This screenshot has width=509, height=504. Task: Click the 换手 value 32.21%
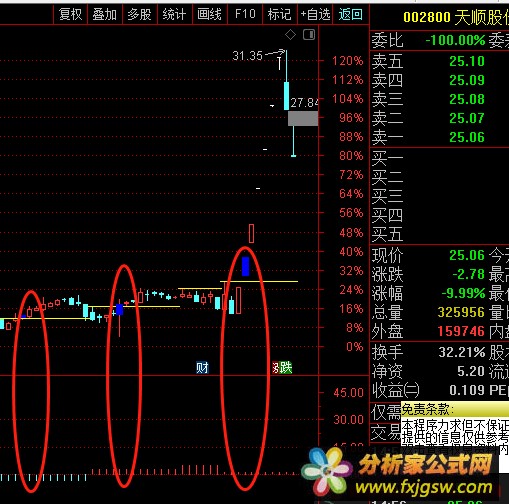click(462, 352)
